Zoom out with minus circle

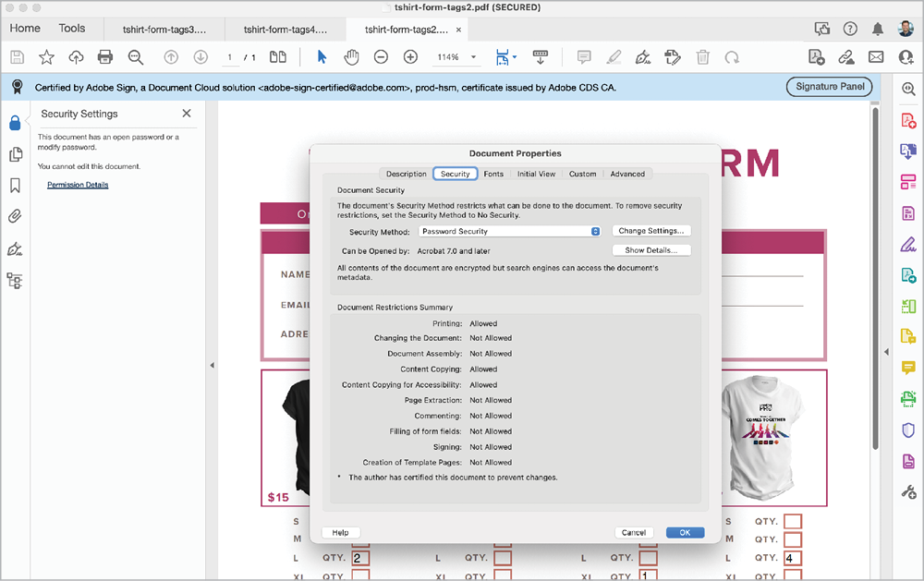[x=382, y=57]
